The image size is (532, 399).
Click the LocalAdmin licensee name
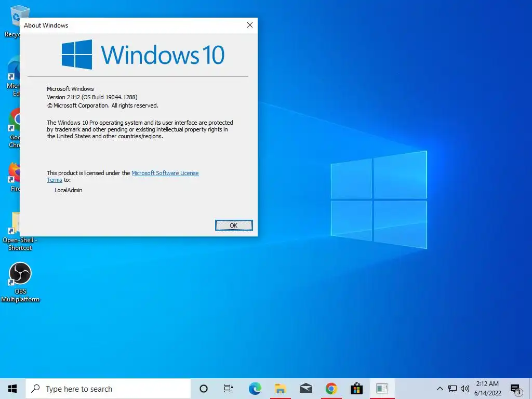[x=68, y=190]
